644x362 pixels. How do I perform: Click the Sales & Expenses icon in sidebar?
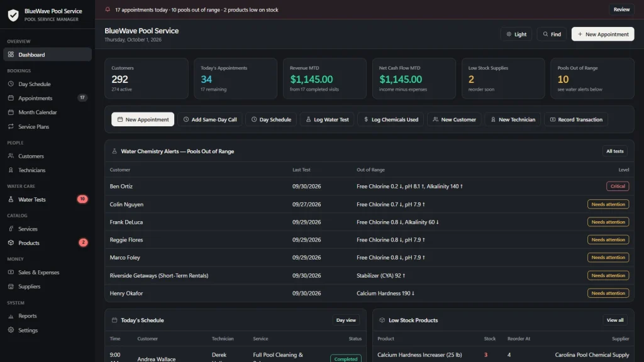coord(11,272)
